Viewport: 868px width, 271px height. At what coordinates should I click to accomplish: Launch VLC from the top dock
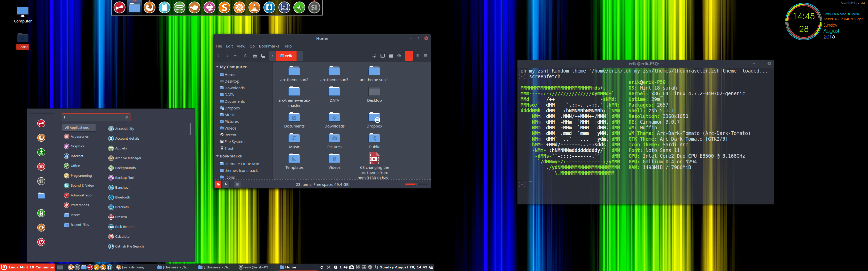click(x=254, y=7)
